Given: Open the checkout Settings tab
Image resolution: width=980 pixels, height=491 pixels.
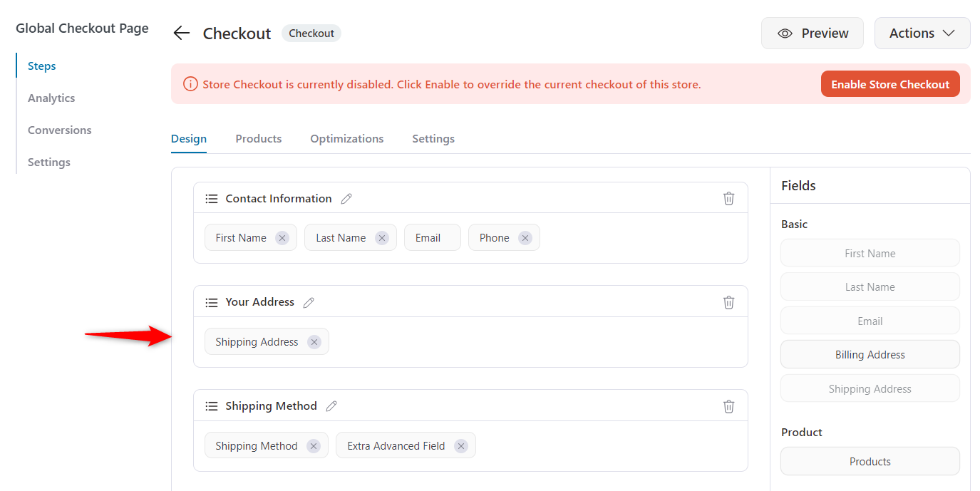Looking at the screenshot, I should (433, 139).
